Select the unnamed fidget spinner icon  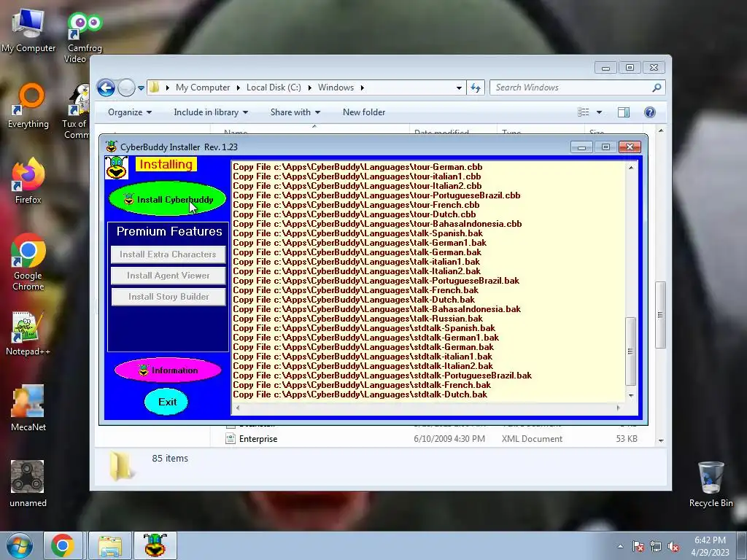28,484
